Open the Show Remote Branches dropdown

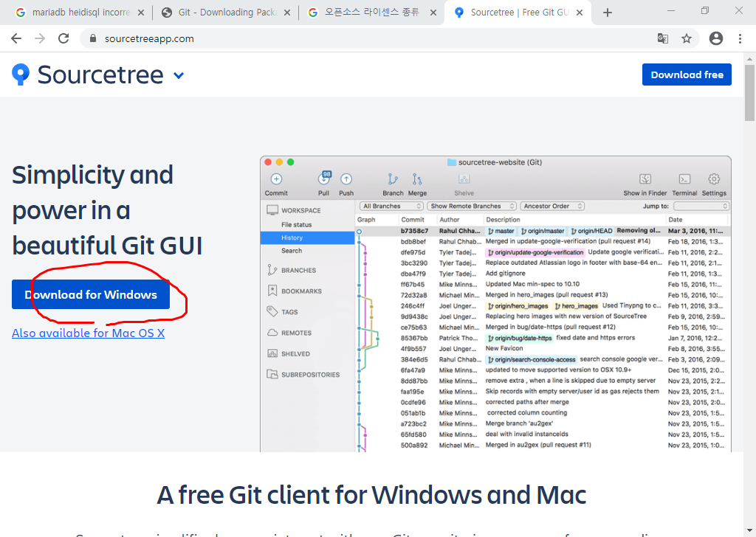click(x=472, y=206)
